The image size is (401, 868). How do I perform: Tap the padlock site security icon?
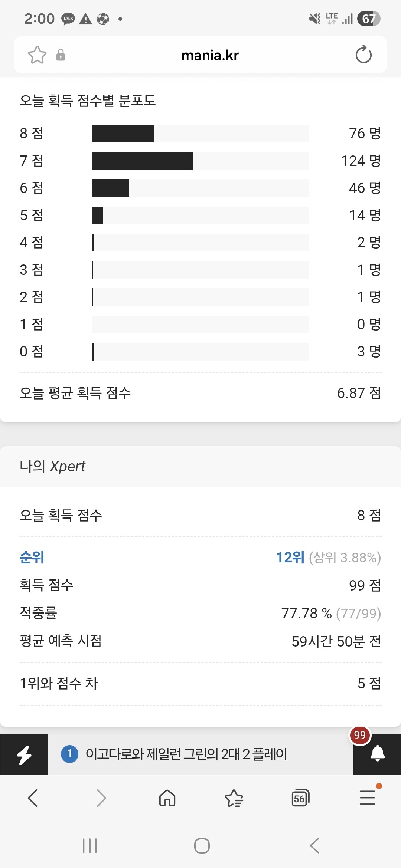pyautogui.click(x=61, y=55)
